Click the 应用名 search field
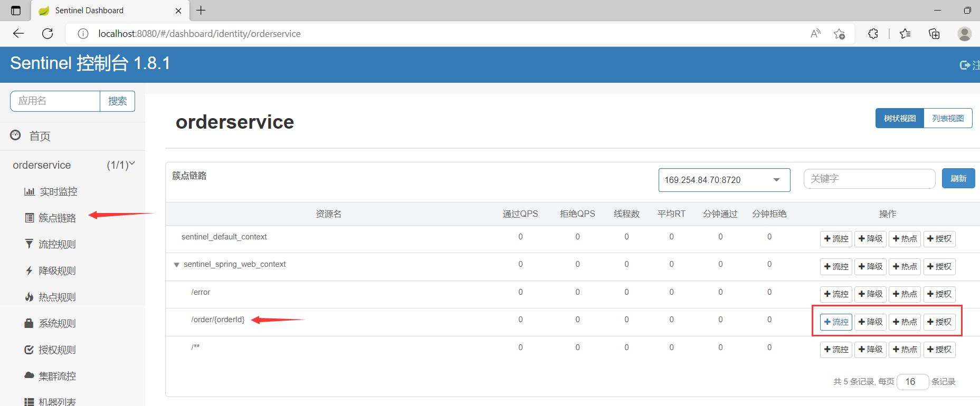980x406 pixels. click(55, 101)
